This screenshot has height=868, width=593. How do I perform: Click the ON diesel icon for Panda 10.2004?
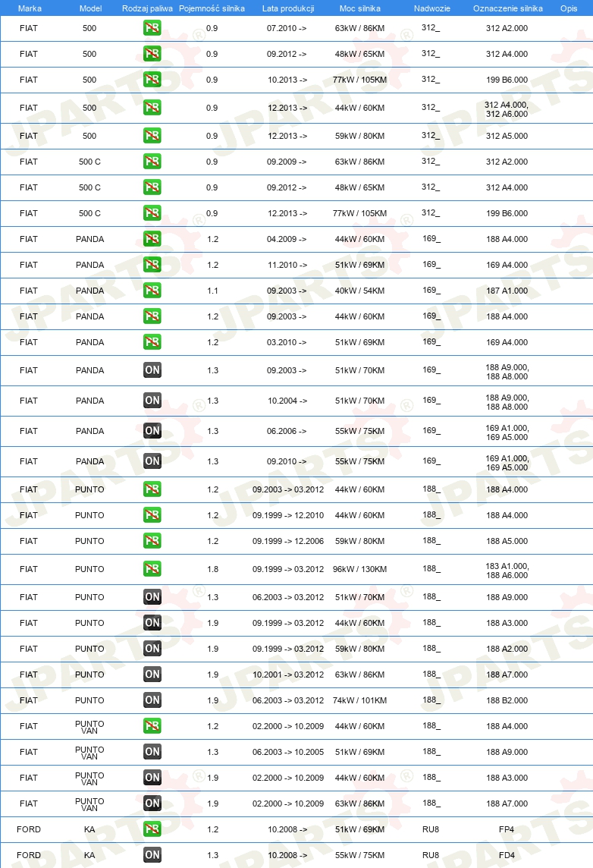(x=152, y=400)
